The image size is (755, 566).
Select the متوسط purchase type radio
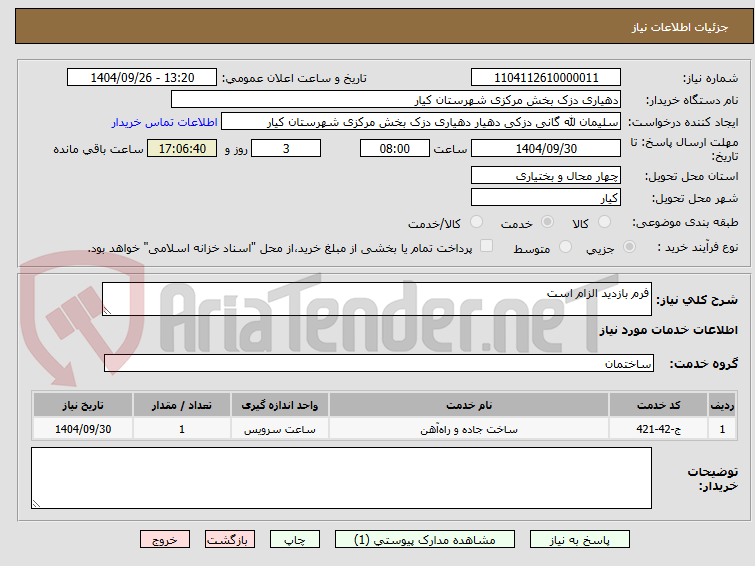(565, 247)
